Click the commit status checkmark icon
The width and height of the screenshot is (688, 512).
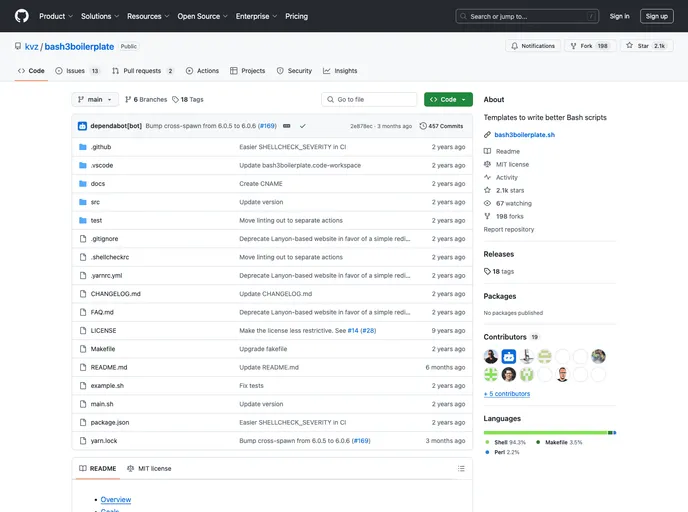click(x=302, y=126)
